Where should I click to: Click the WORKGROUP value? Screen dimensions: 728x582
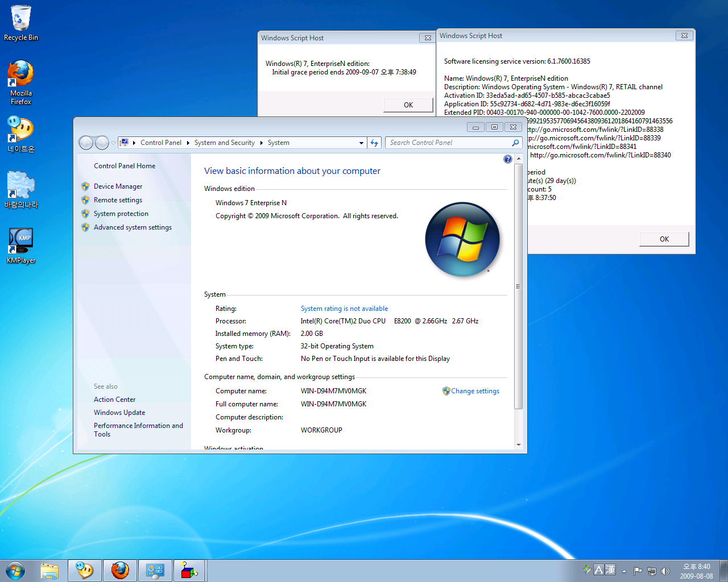click(x=321, y=430)
